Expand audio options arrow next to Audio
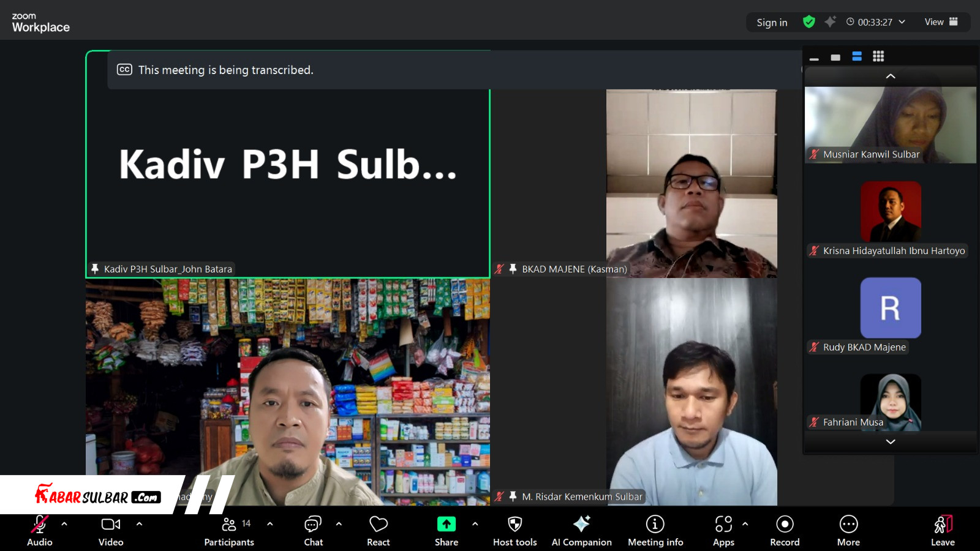Image resolution: width=980 pixels, height=551 pixels. point(64,524)
